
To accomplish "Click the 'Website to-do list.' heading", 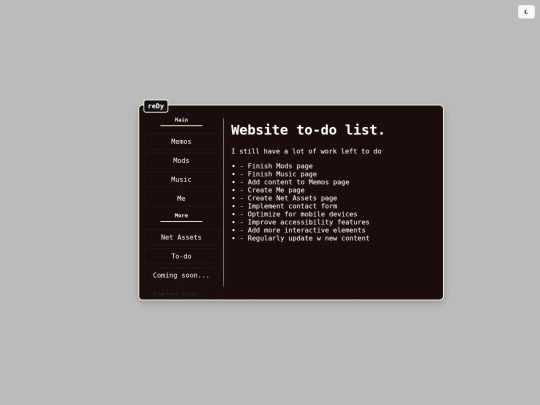I will 308,130.
